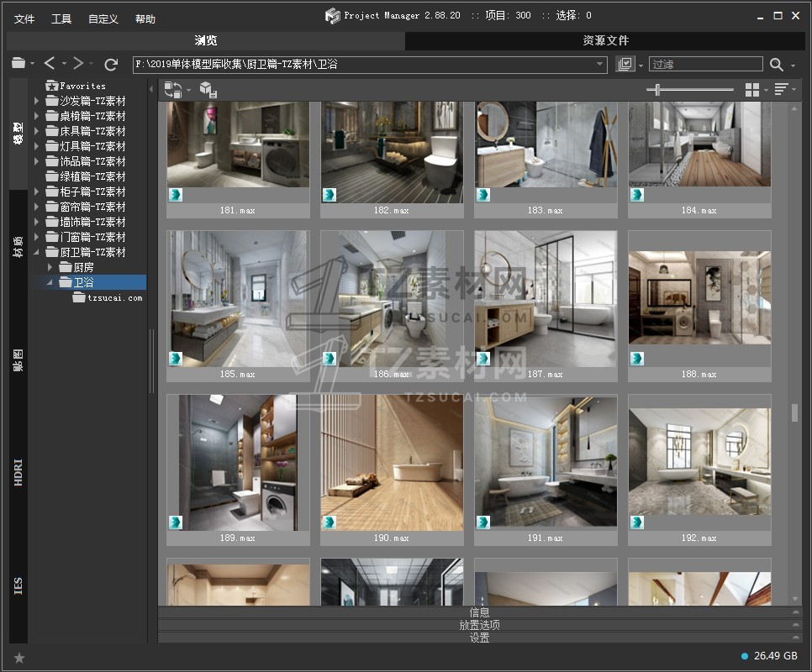This screenshot has width=812, height=672.
Task: Click the convert/swap files toolbar icon
Action: pyautogui.click(x=173, y=90)
